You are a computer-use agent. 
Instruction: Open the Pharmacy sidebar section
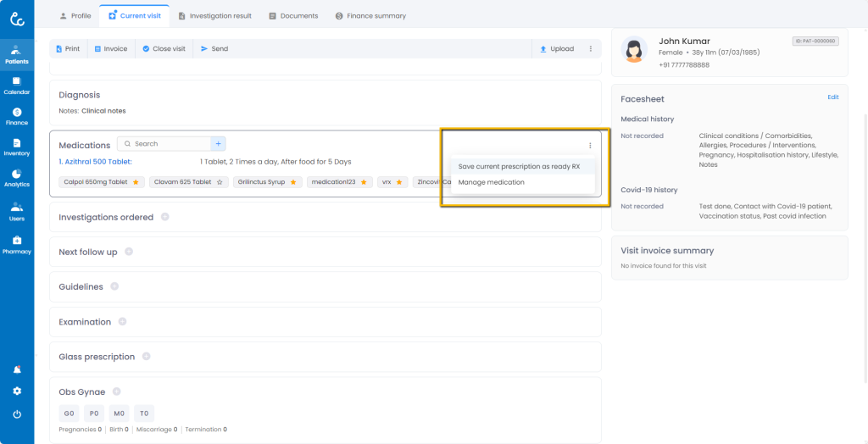point(17,244)
